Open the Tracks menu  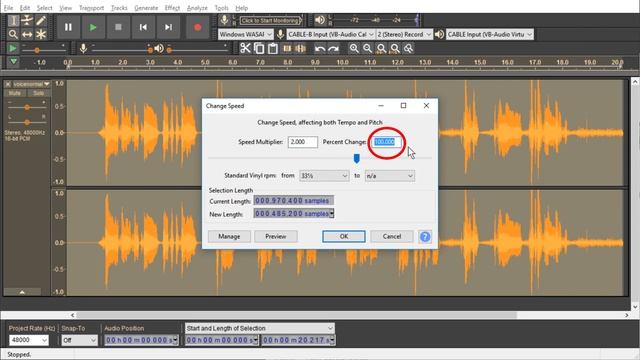(x=119, y=8)
